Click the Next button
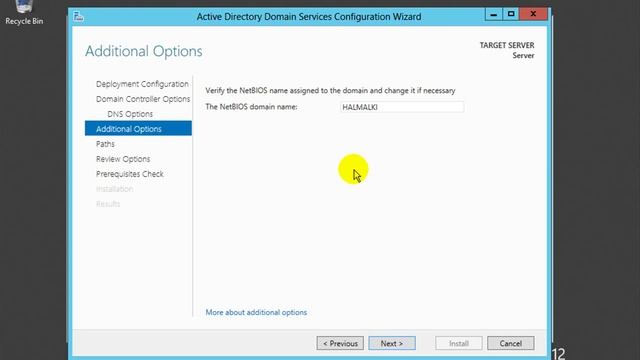The width and height of the screenshot is (640, 360). 392,344
